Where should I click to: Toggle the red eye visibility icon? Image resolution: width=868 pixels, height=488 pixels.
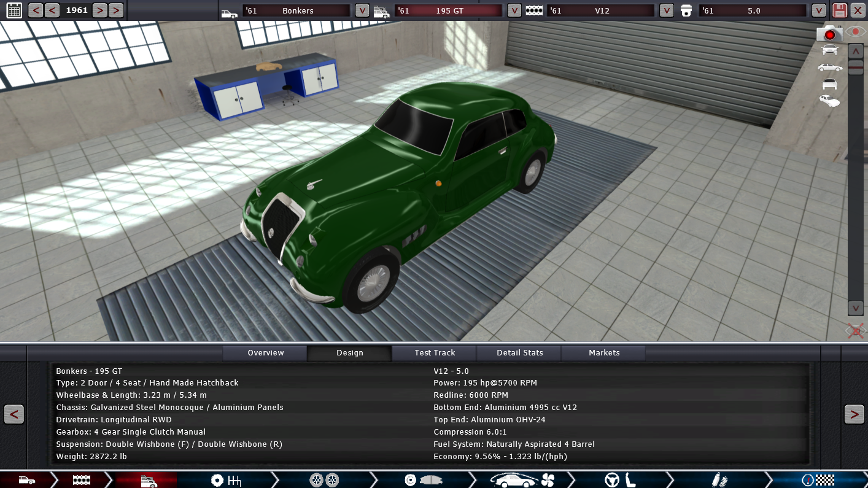855,32
